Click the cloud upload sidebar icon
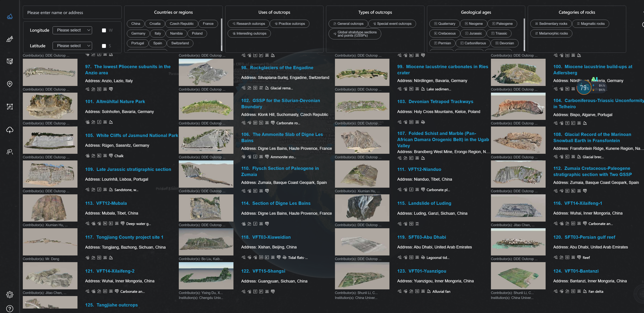The width and height of the screenshot is (644, 313). 9,130
